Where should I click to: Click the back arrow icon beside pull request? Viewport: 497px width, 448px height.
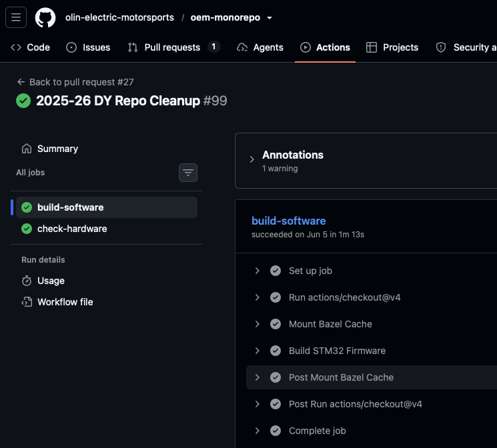coord(21,82)
